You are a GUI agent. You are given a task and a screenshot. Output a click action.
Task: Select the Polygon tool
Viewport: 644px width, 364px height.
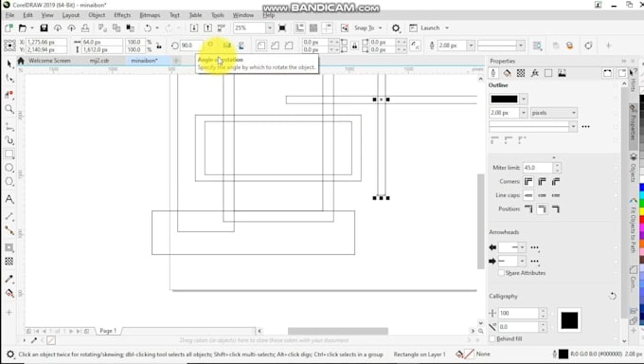9,181
